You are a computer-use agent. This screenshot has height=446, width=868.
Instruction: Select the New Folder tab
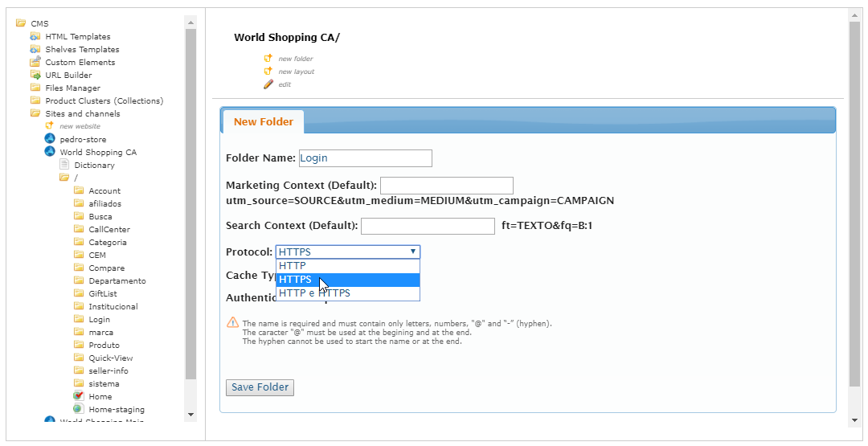[x=263, y=122]
